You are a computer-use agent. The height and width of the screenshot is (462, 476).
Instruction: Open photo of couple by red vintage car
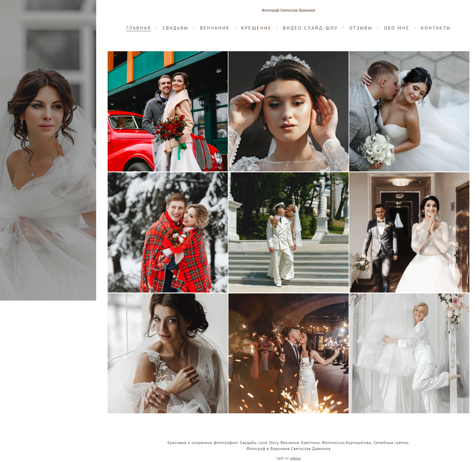168,111
